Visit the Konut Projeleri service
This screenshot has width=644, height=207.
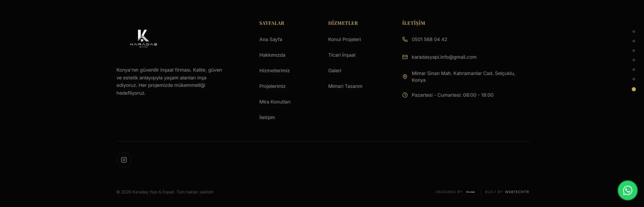pyautogui.click(x=345, y=39)
